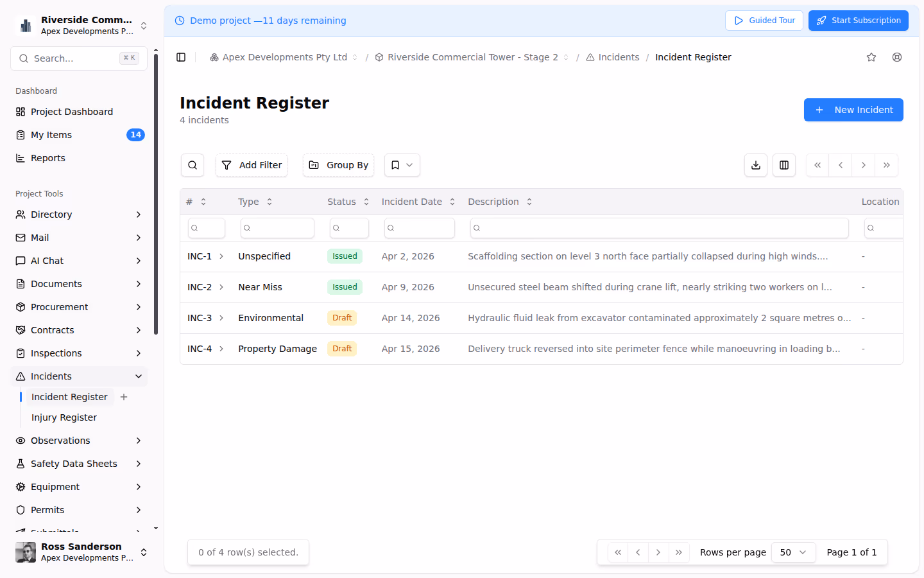Jump to last page with double-chevron icon
The width and height of the screenshot is (924, 578).
[887, 165]
